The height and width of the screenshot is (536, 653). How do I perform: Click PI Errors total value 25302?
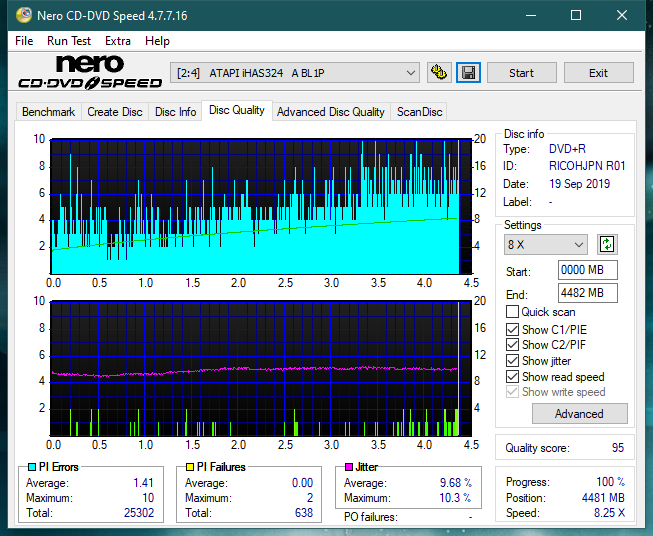pyautogui.click(x=139, y=513)
